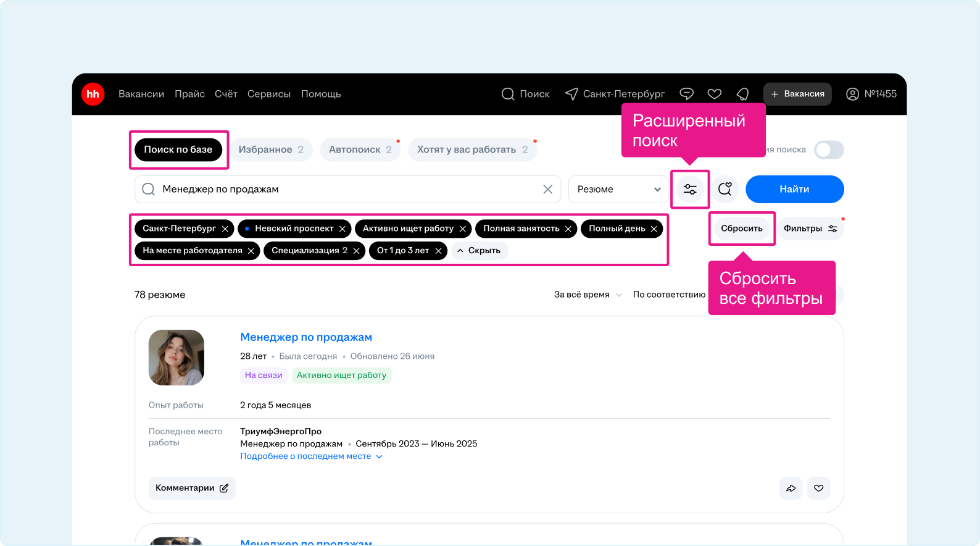Open the Счёт menu item
This screenshot has width=980, height=546.
pos(226,94)
